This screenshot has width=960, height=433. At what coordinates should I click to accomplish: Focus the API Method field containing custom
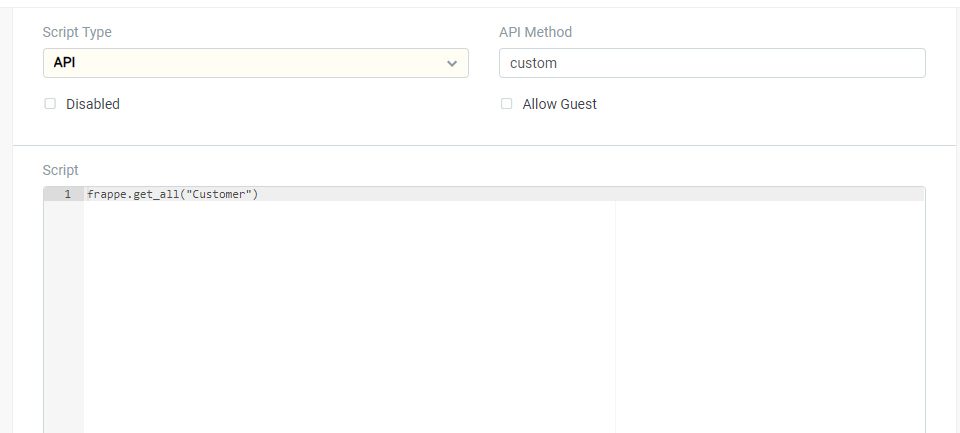click(712, 63)
